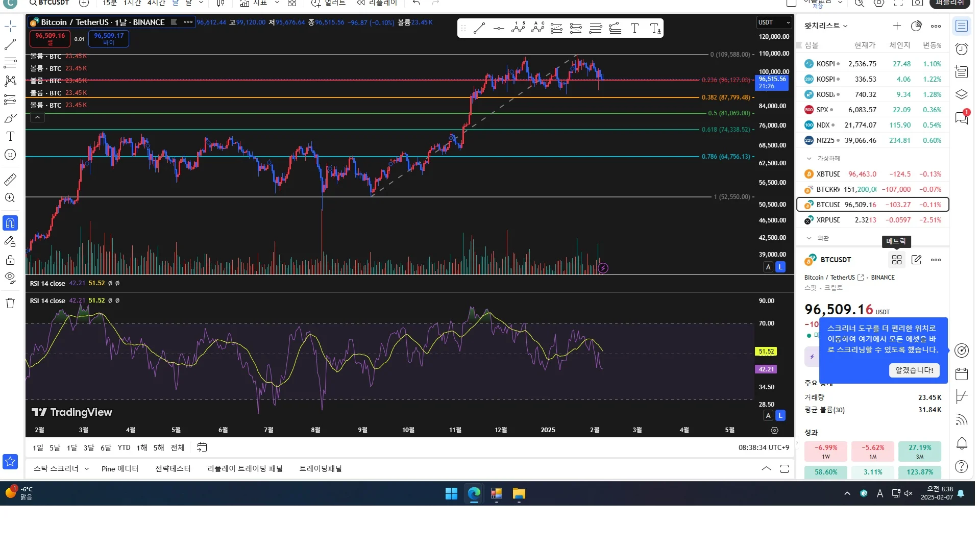Open the alerts bell in right sidebar

click(962, 443)
